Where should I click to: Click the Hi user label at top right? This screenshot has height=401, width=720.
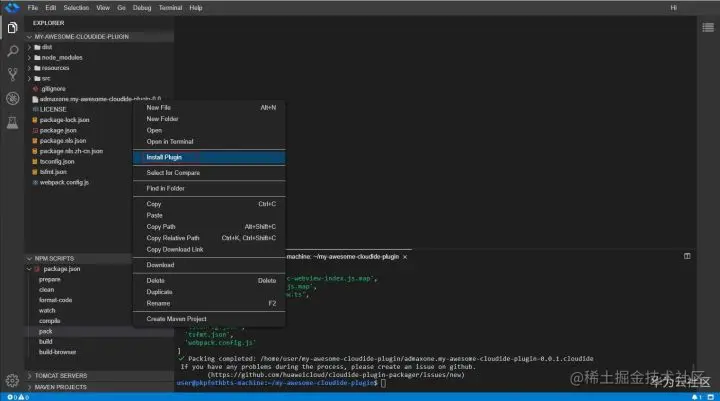tap(673, 8)
